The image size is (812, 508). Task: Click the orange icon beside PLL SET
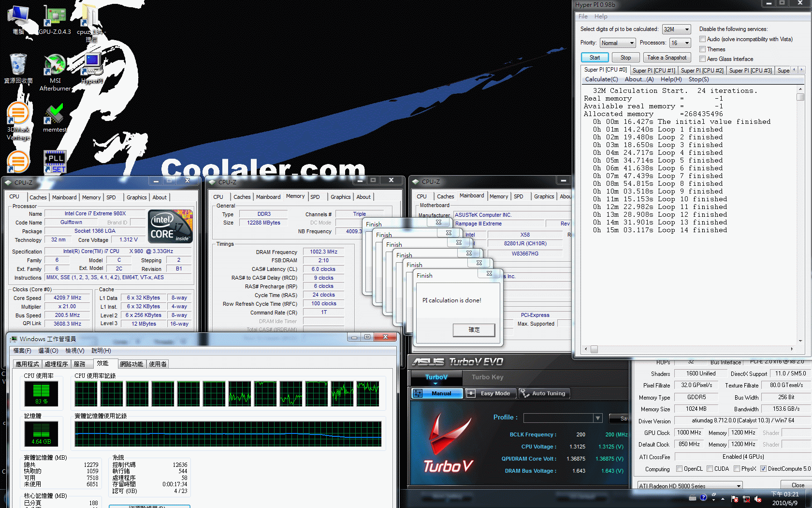point(18,162)
